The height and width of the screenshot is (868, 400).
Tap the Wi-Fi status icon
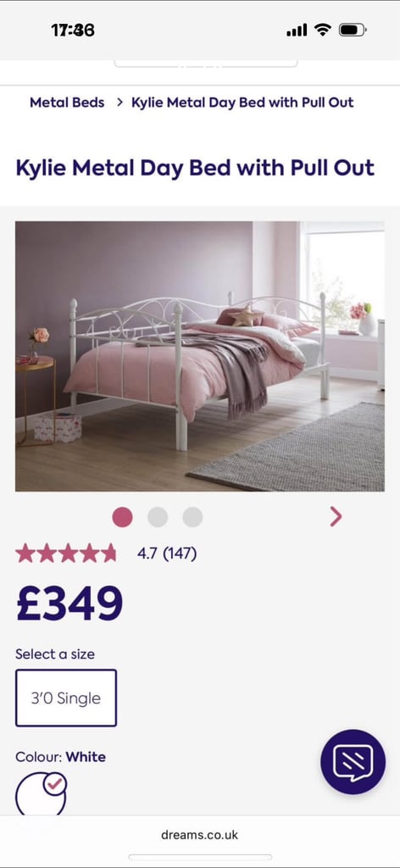(x=322, y=30)
